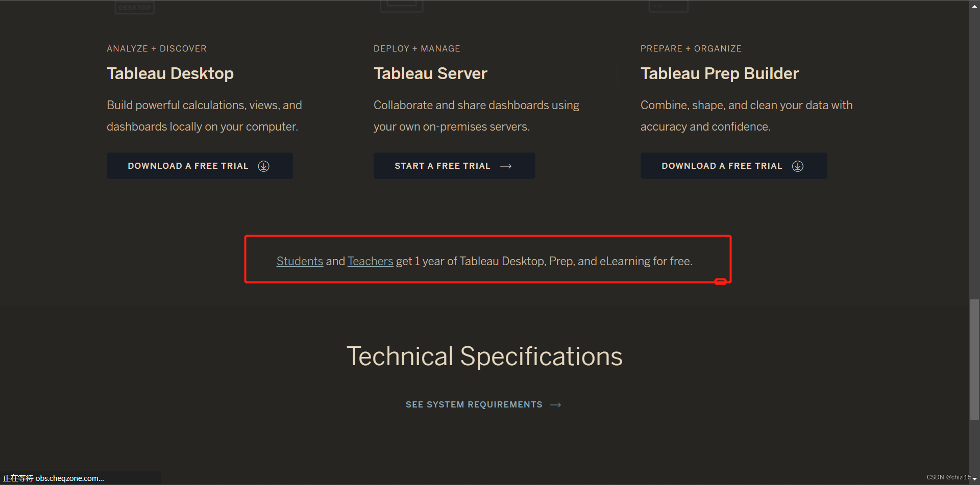Click the PREPARE + ORGANIZE label
The width and height of the screenshot is (980, 485).
point(691,48)
